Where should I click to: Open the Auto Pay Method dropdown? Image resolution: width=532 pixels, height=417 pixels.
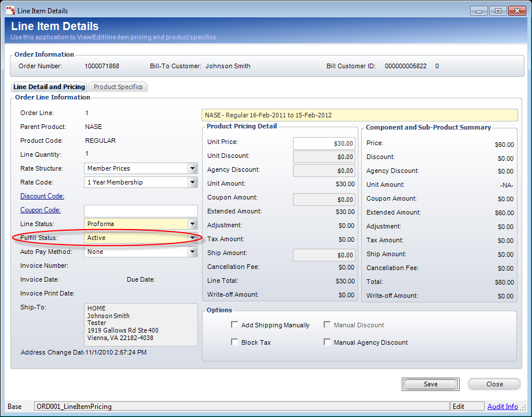pos(192,252)
